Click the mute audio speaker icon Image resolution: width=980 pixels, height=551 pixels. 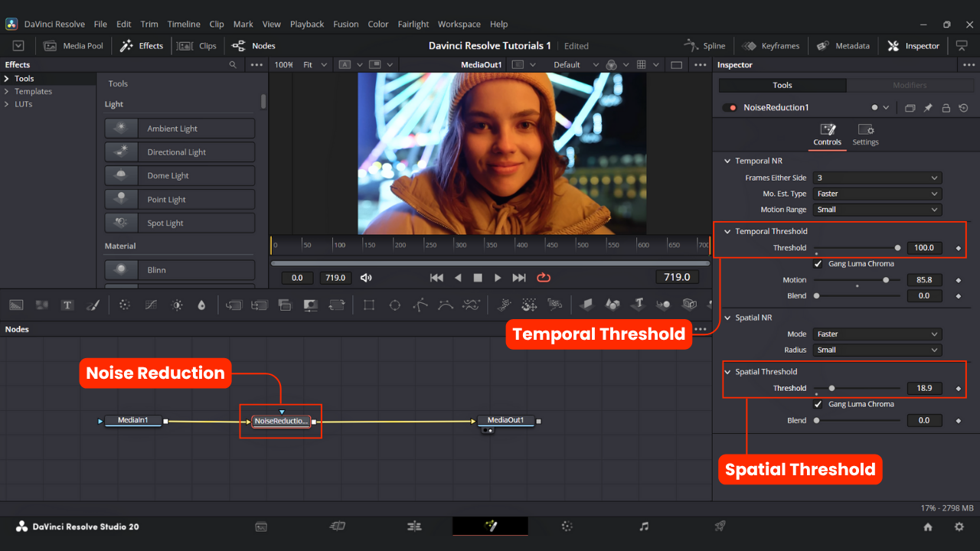[366, 278]
